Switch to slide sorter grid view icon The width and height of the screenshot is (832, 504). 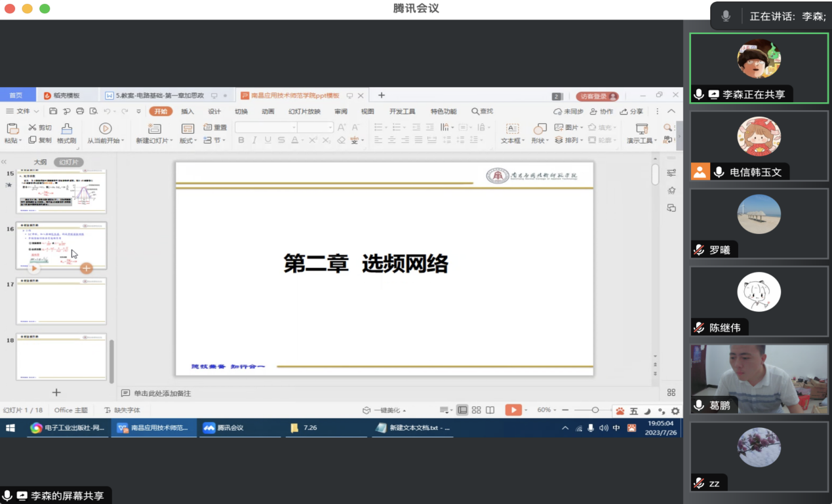pos(477,410)
